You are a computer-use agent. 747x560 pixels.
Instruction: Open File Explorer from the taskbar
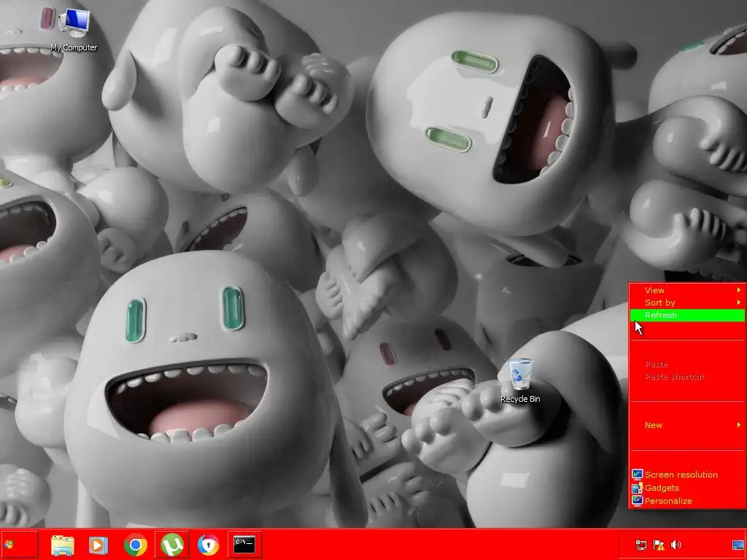point(63,545)
